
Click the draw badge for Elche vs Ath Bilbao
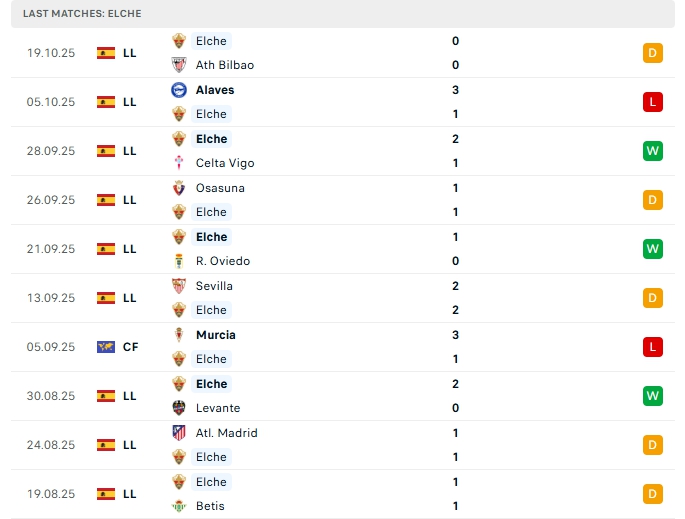(653, 53)
